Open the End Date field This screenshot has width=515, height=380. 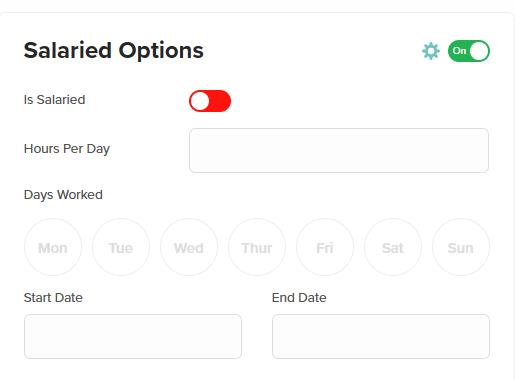[381, 336]
